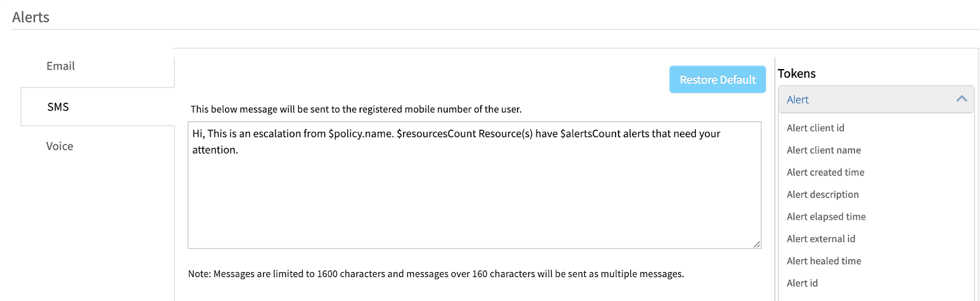
Task: Insert the Alert client id token
Action: click(x=815, y=128)
